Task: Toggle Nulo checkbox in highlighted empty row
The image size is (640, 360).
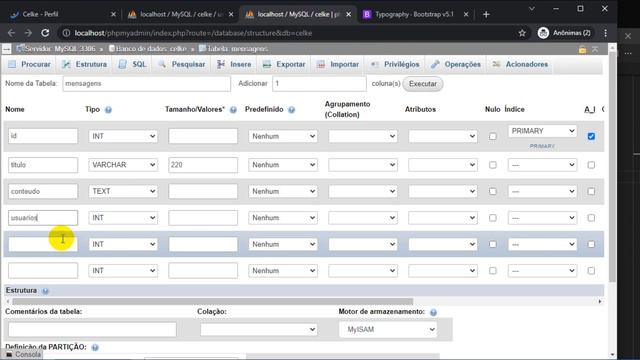Action: tap(493, 244)
